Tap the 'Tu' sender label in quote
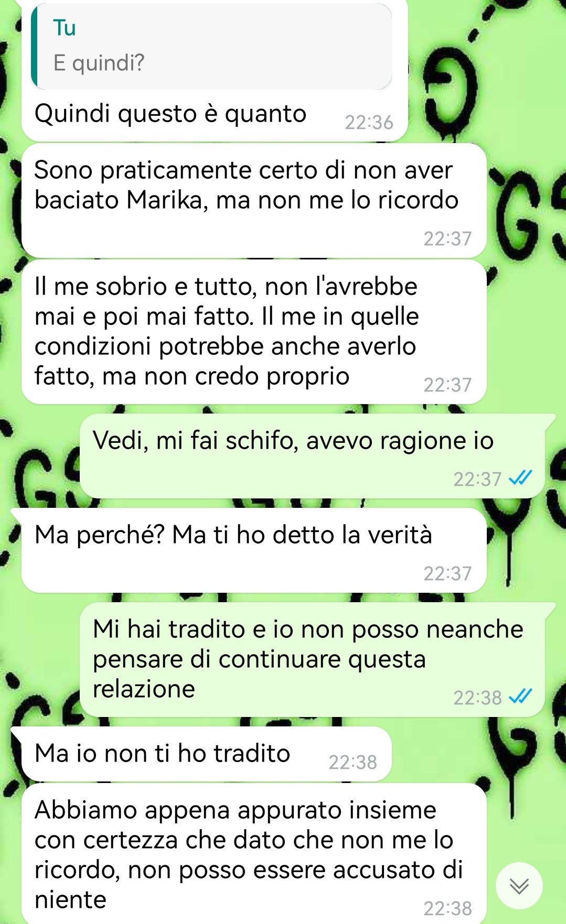Screen dimensions: 566x924 pos(65,28)
